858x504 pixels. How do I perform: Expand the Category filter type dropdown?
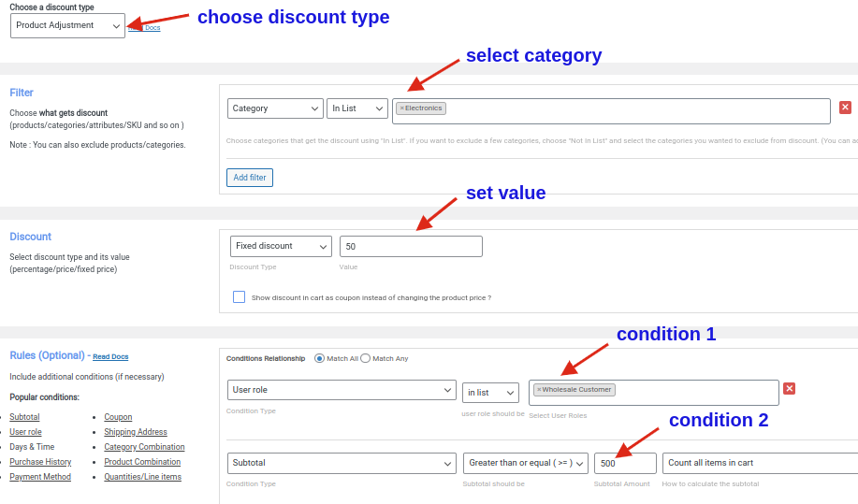pos(275,108)
